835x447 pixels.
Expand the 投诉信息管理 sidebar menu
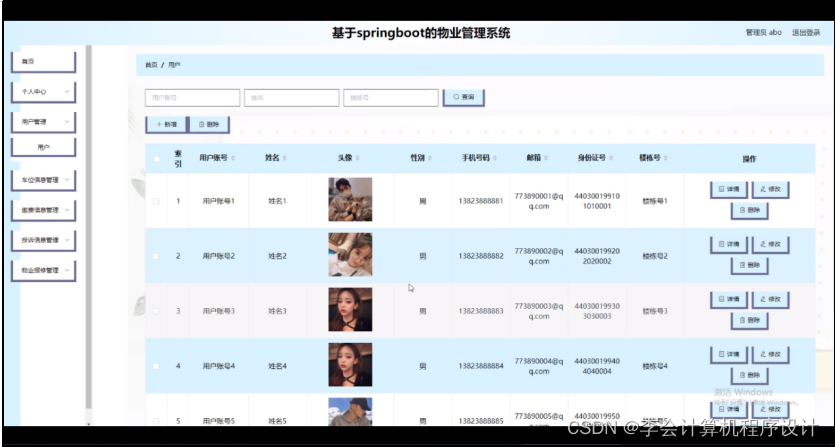pyautogui.click(x=43, y=240)
